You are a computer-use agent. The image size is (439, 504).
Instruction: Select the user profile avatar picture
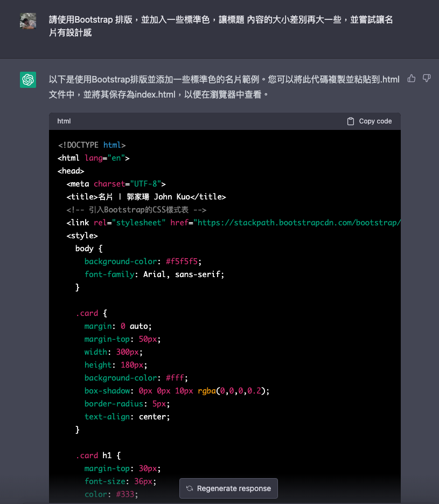[x=28, y=21]
